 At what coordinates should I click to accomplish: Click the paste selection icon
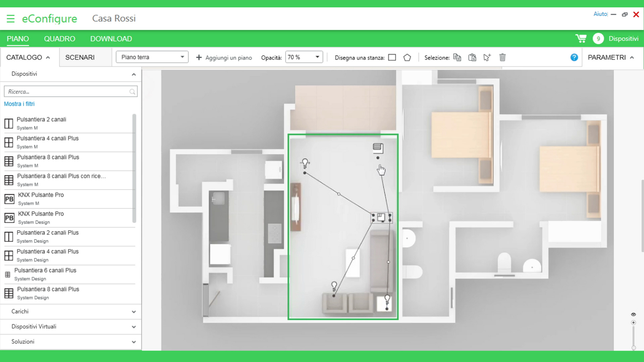click(x=472, y=57)
